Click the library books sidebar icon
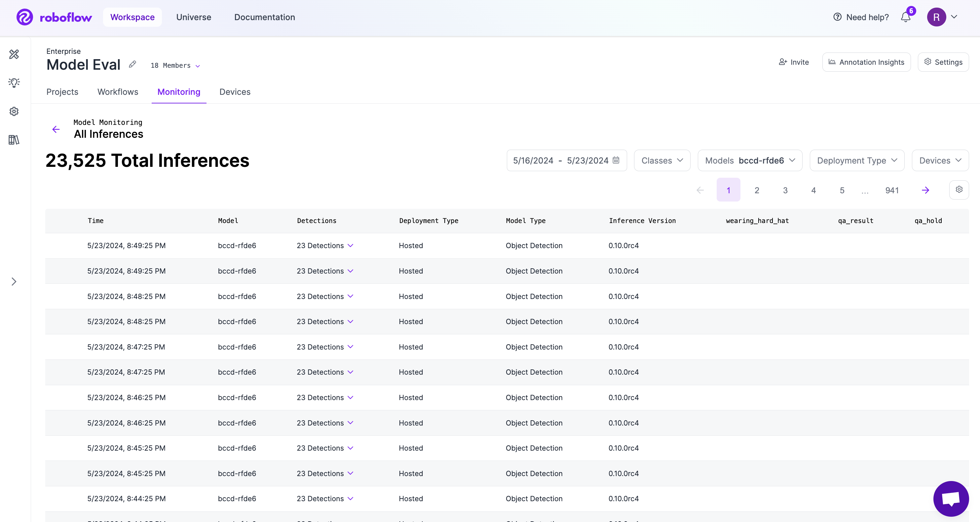980x522 pixels. coord(14,140)
